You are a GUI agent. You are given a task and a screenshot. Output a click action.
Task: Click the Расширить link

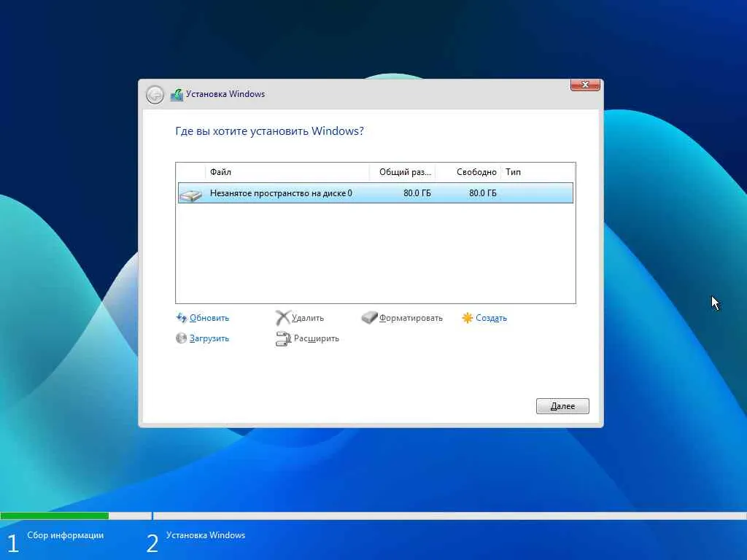[317, 338]
